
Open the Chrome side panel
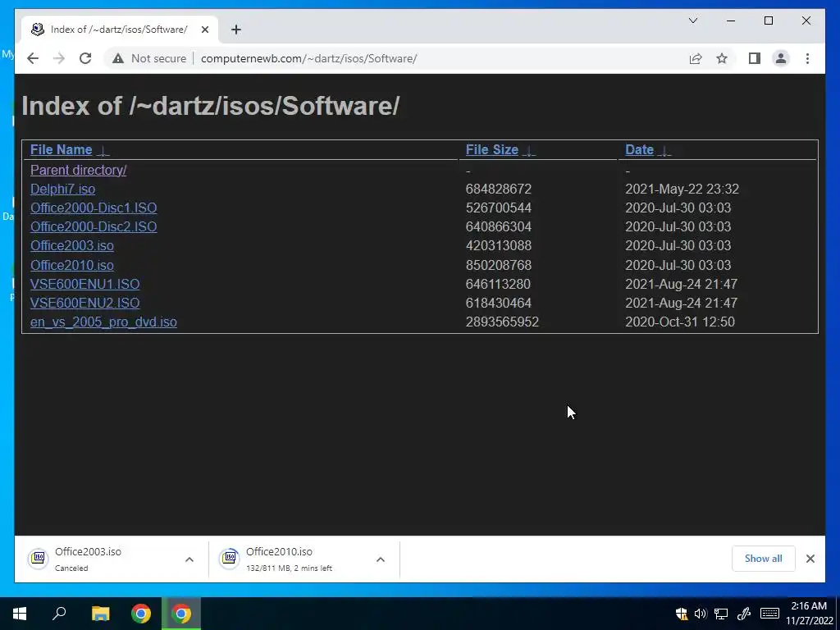coord(755,58)
